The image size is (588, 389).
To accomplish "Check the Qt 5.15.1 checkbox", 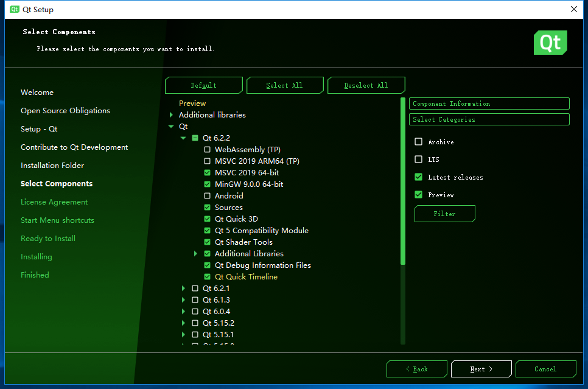I will 195,335.
